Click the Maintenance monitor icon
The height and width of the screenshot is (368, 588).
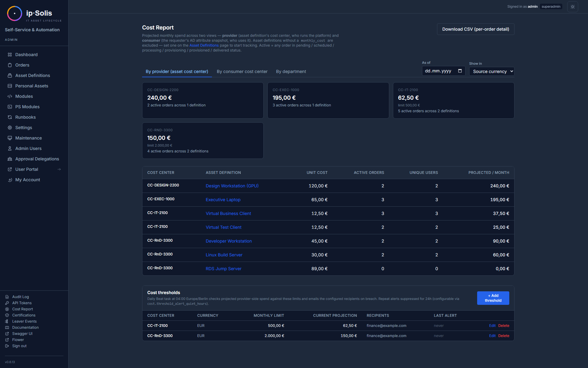10,138
